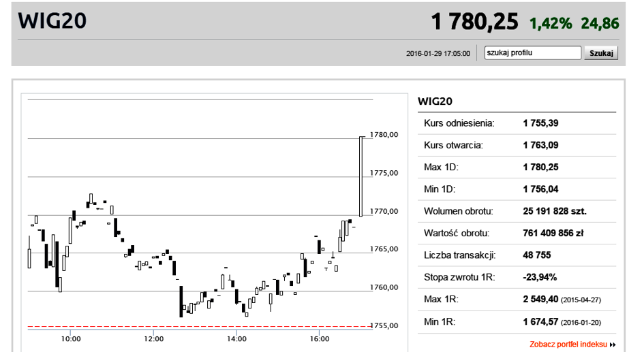Click the 'szukaj profilu' search field
644x352 pixels.
tap(533, 53)
